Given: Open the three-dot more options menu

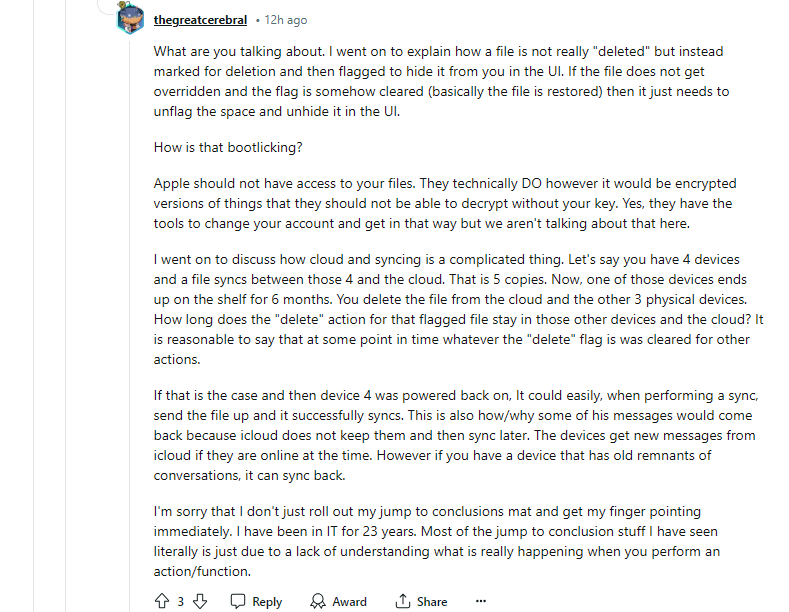Looking at the screenshot, I should click(481, 601).
